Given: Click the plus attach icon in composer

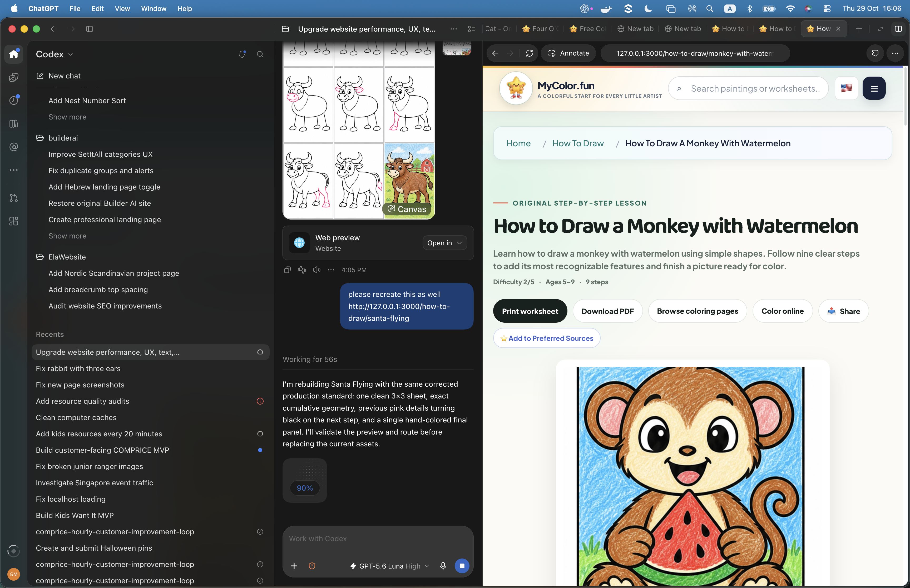Looking at the screenshot, I should [x=294, y=566].
